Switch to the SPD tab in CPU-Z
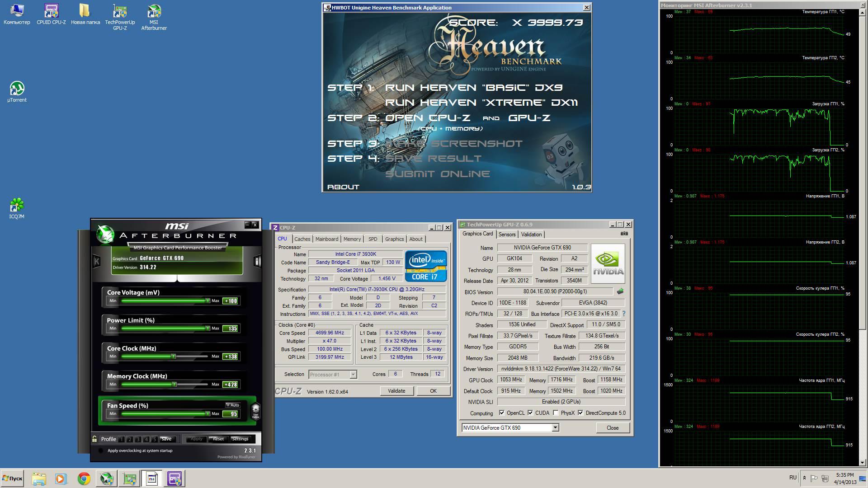 [373, 239]
